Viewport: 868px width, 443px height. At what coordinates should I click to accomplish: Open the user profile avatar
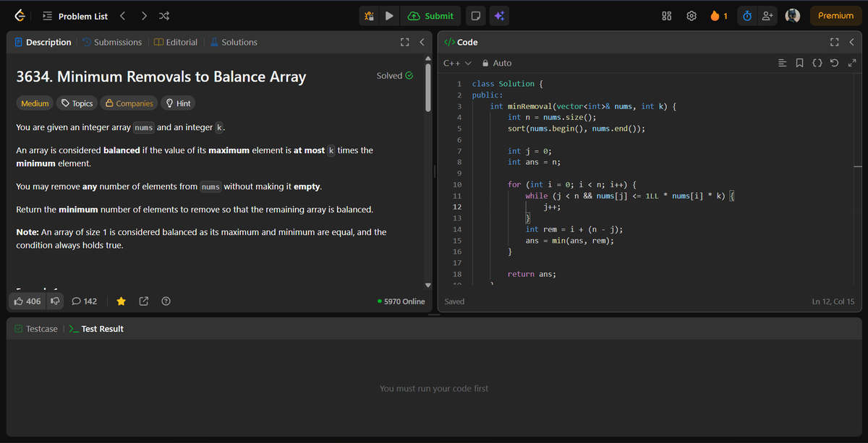793,16
